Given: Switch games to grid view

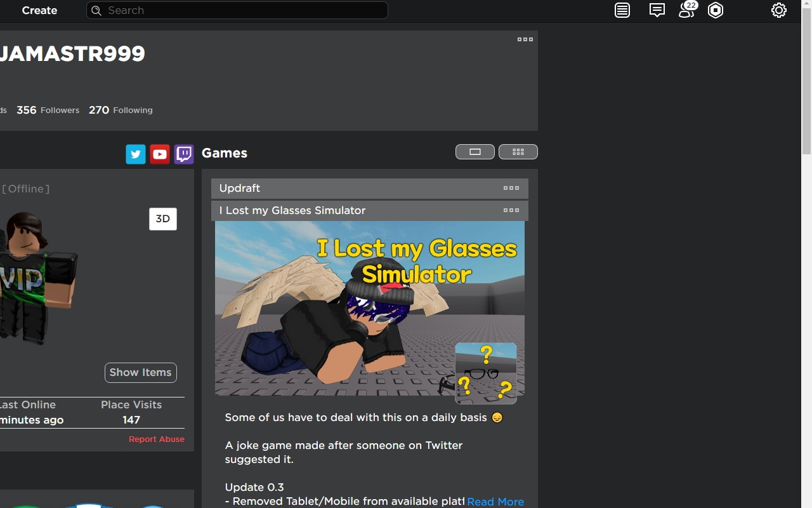Looking at the screenshot, I should [x=518, y=152].
